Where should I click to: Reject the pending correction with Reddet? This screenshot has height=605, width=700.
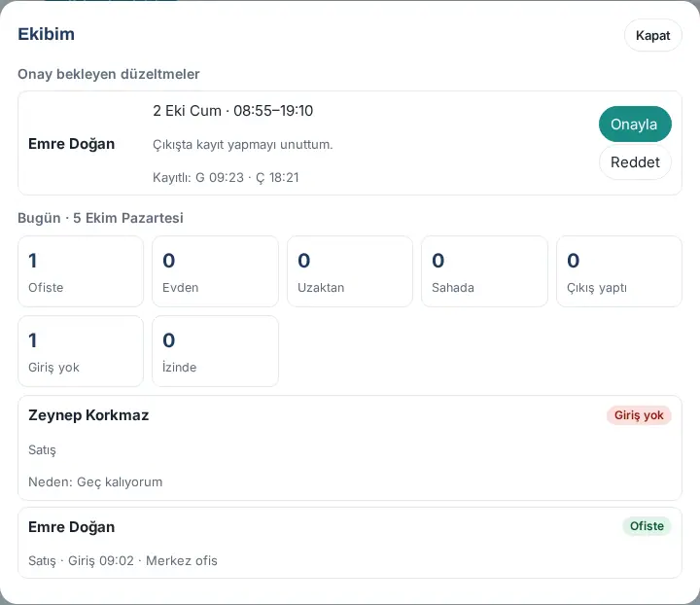635,162
